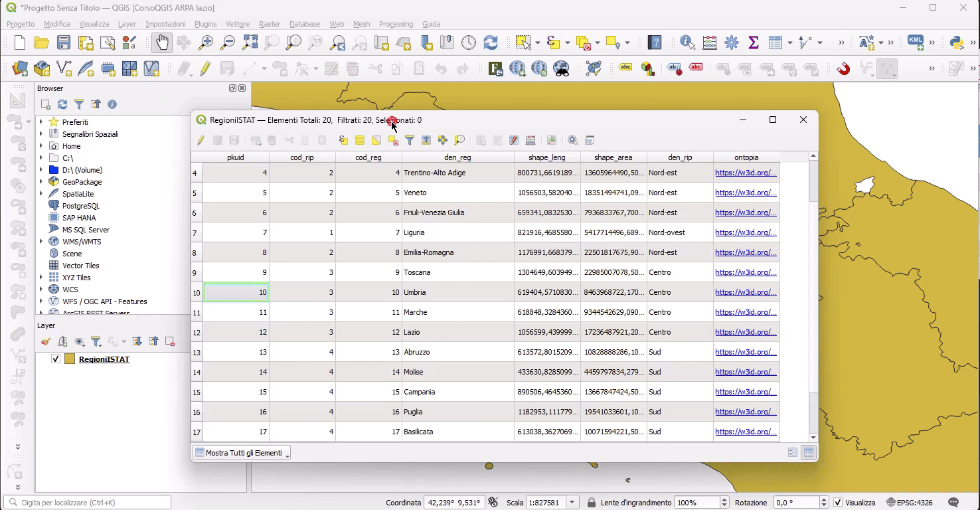Toggle visibility of RegioniISTAT layer
980x510 pixels.
(56, 359)
